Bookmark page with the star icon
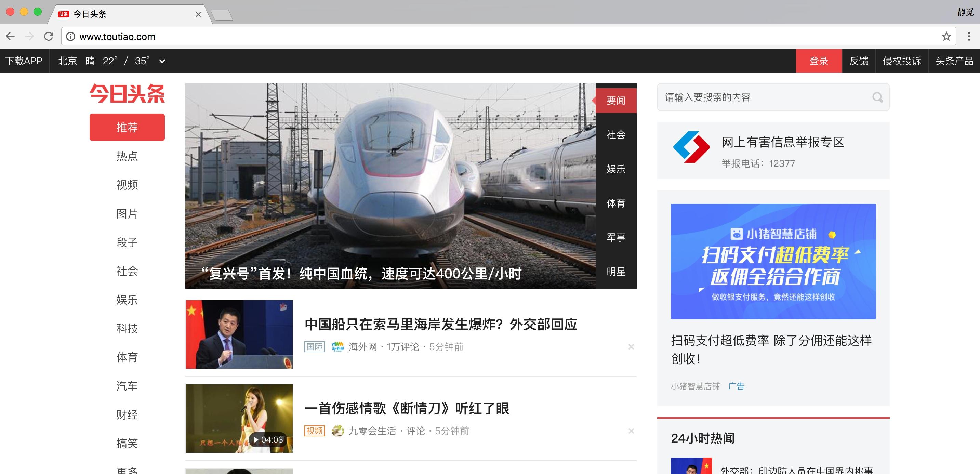980x474 pixels. [946, 37]
